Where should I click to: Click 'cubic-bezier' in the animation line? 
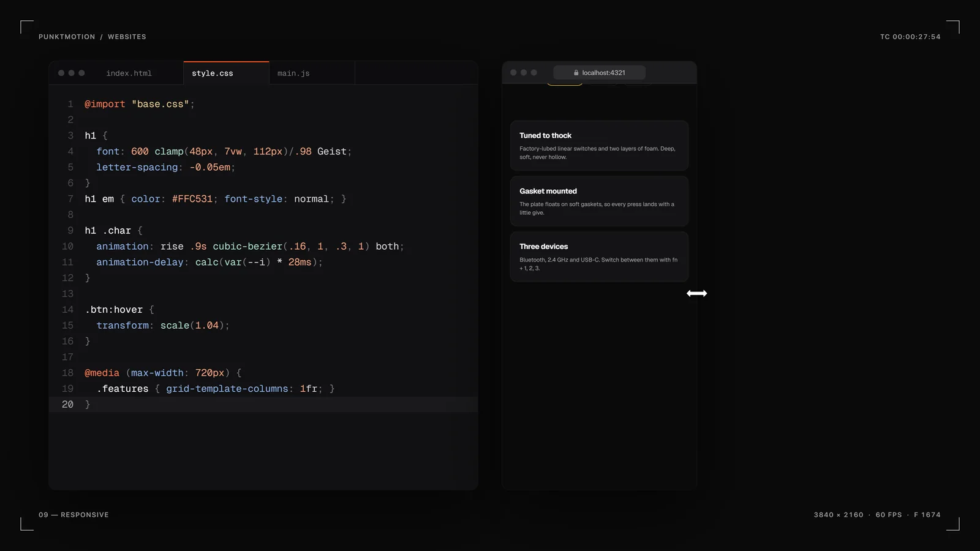[247, 246]
